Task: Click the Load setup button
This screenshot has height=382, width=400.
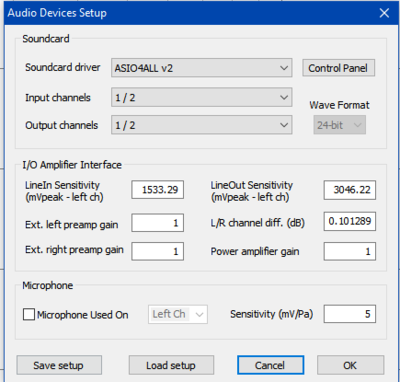Action: [x=171, y=365]
